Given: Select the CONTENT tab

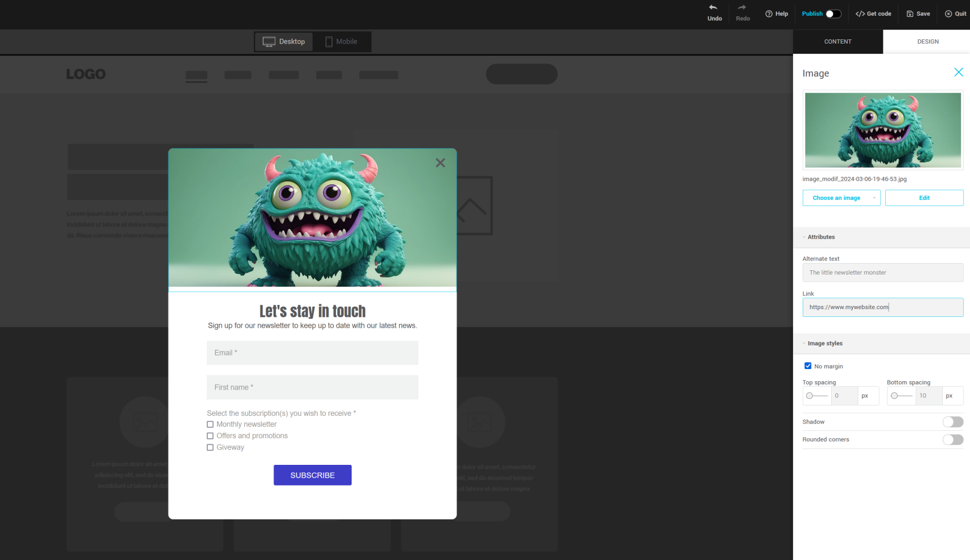Looking at the screenshot, I should point(838,42).
